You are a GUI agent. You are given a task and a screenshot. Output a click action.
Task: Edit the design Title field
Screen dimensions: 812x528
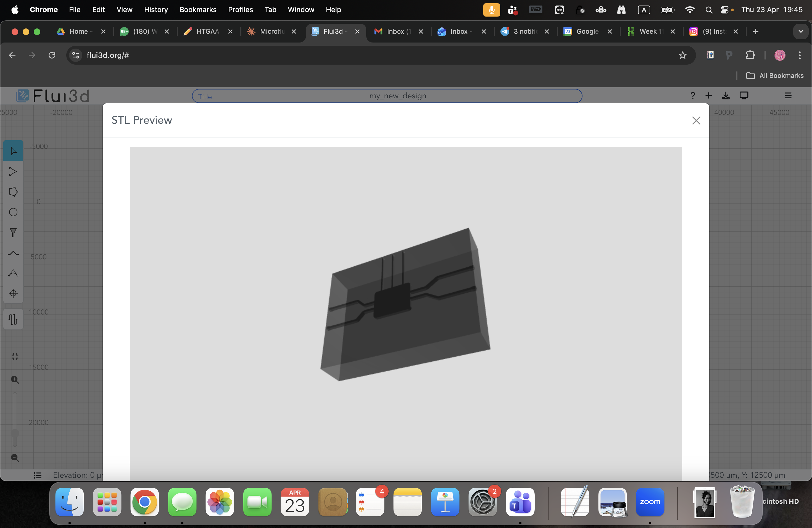pos(387,96)
